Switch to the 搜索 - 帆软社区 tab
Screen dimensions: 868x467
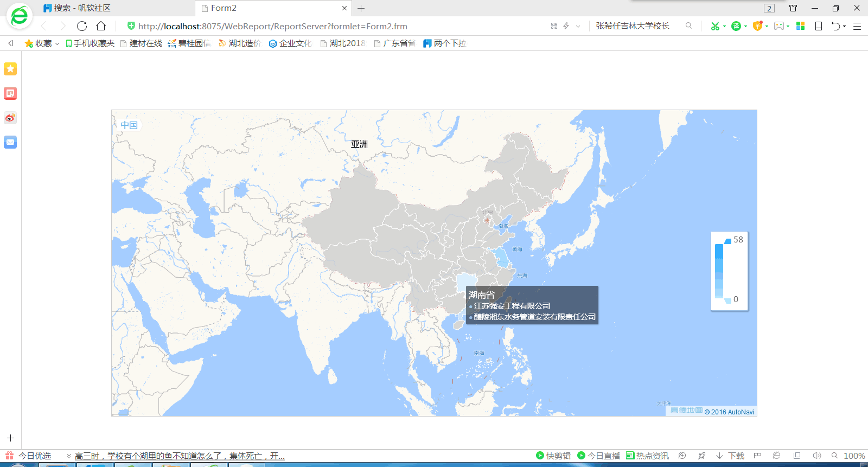pyautogui.click(x=117, y=8)
